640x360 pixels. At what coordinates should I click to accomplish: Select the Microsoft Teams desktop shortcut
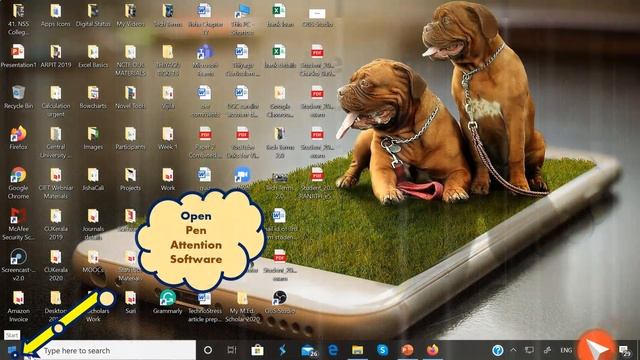(x=205, y=60)
